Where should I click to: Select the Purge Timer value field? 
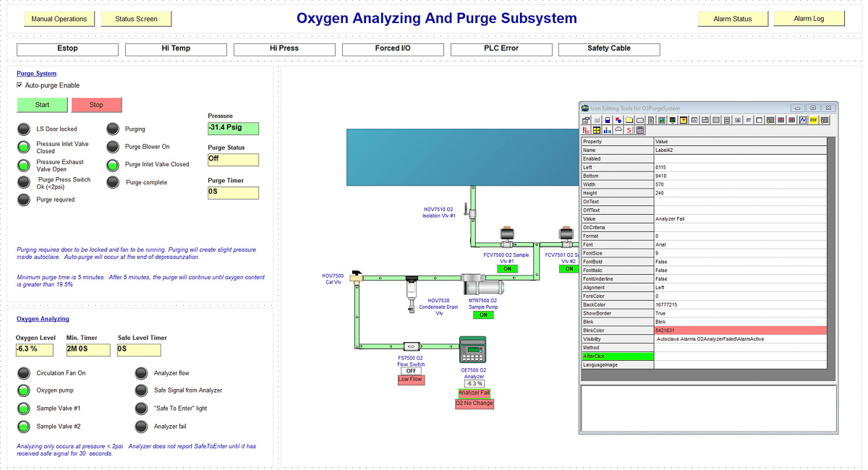(x=233, y=193)
